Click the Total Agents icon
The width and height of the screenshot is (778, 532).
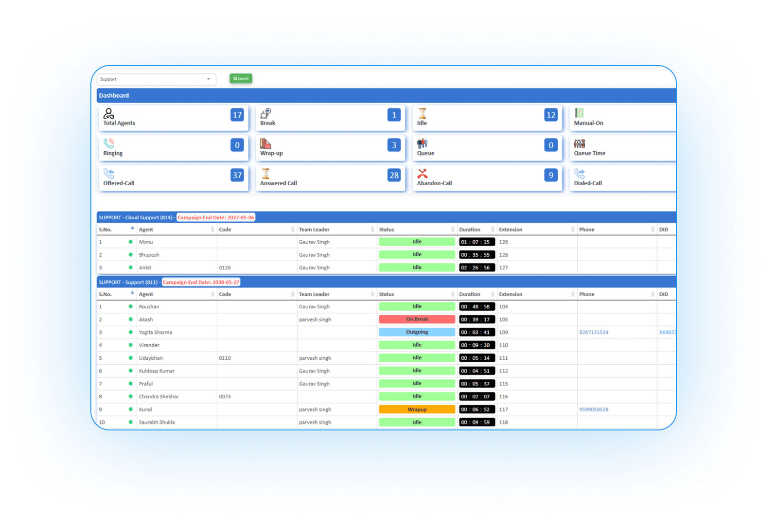[x=108, y=114]
